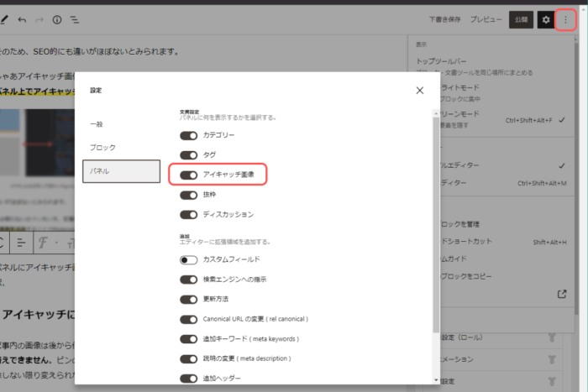Click 下書き保存 to save draft

444,19
